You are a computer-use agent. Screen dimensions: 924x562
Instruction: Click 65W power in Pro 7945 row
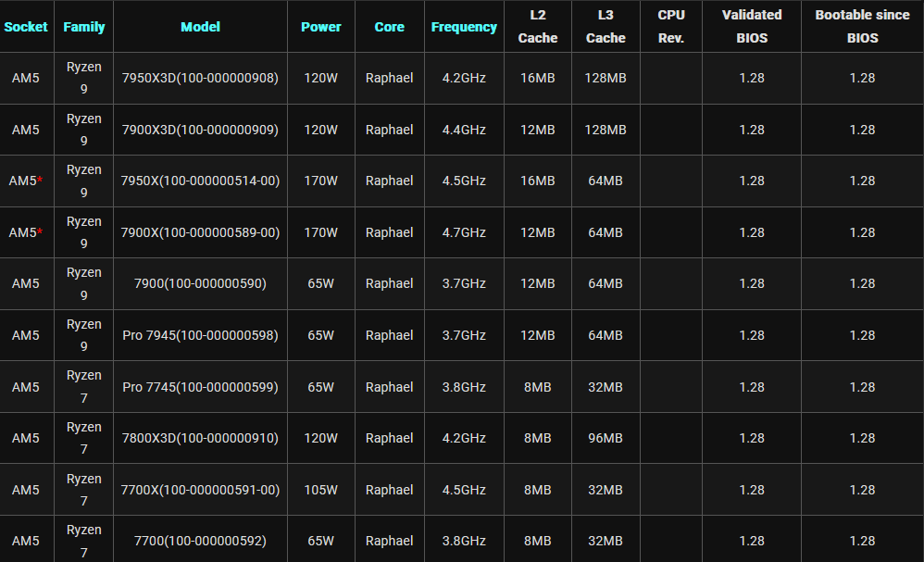click(321, 336)
